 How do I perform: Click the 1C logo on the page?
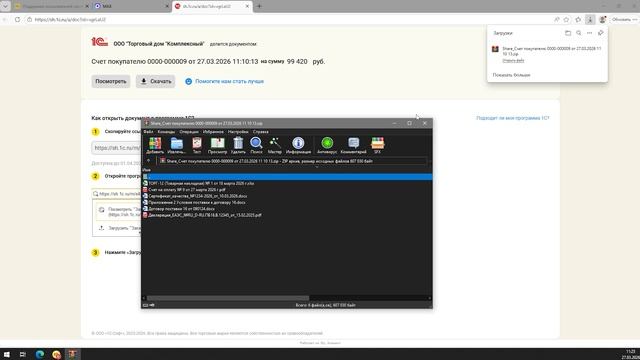point(99,42)
